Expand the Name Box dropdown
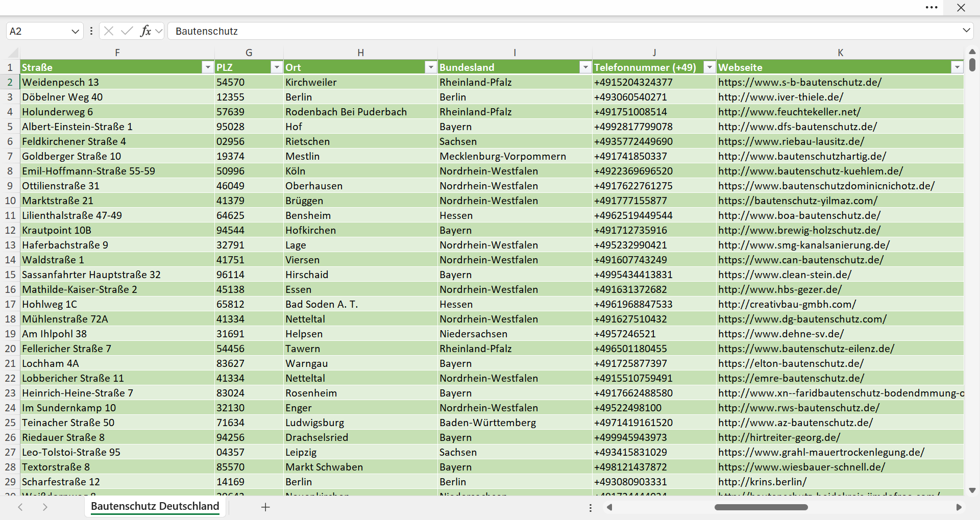Viewport: 980px width, 520px height. pos(75,31)
